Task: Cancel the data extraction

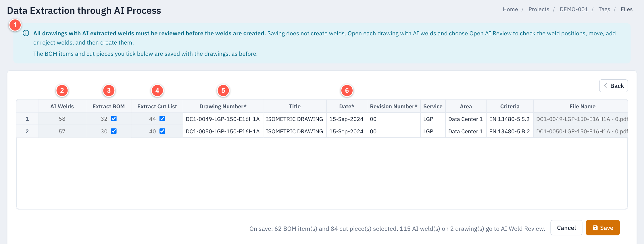Action: pyautogui.click(x=566, y=228)
